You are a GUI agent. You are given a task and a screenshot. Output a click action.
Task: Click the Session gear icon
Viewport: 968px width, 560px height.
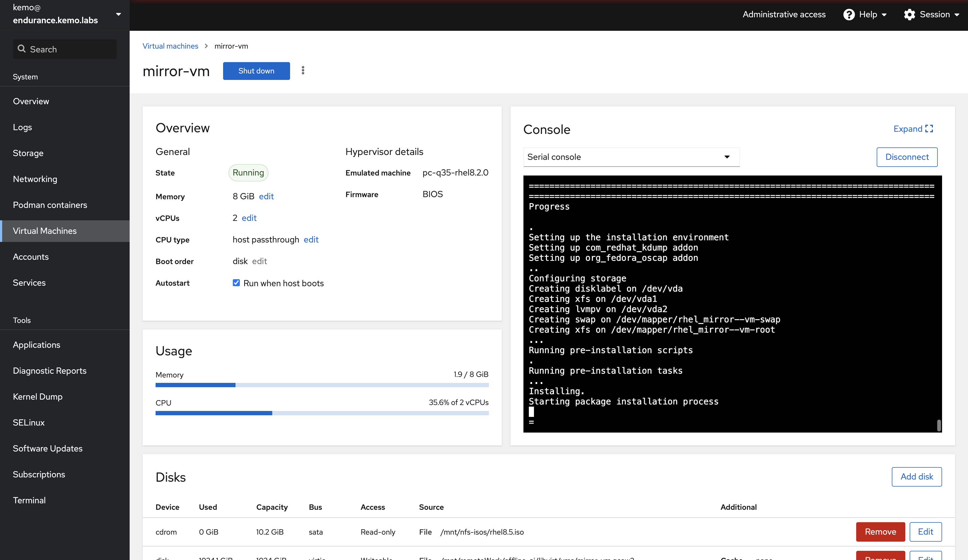click(909, 15)
